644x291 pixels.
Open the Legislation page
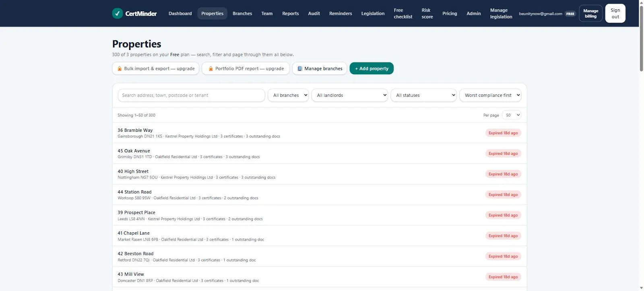point(373,13)
